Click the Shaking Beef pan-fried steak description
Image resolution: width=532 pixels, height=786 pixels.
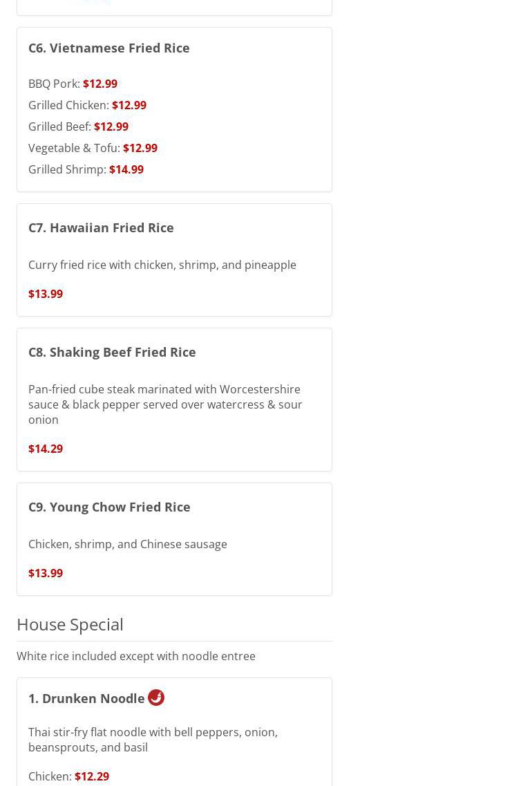165,404
